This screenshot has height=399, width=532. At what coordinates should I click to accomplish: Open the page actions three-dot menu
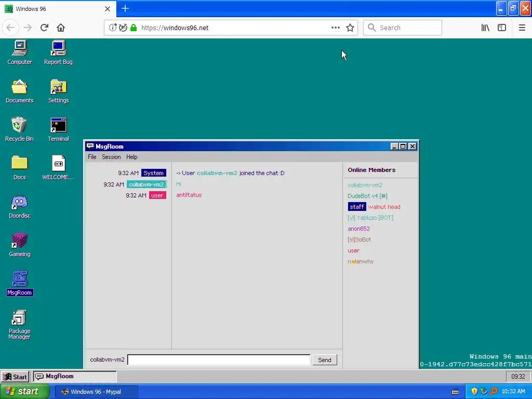pos(336,28)
